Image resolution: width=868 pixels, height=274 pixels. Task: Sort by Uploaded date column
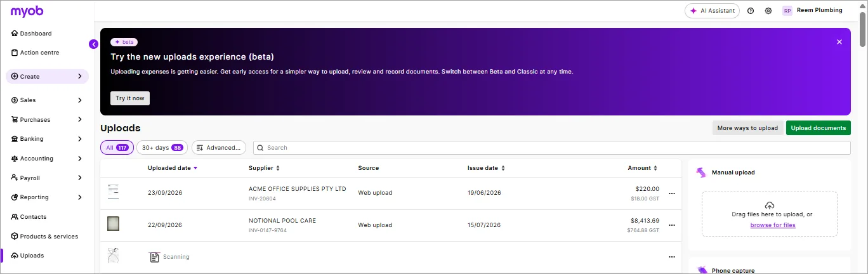[x=173, y=168]
